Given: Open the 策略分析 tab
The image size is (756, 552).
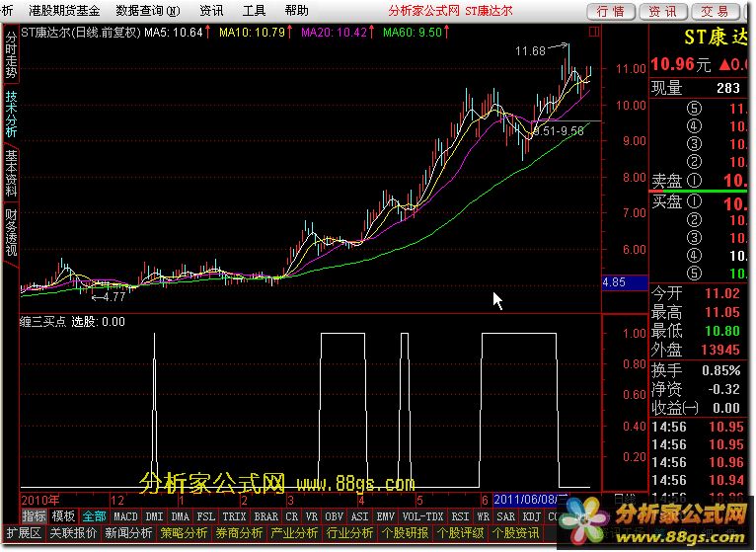Looking at the screenshot, I should pyautogui.click(x=184, y=532).
